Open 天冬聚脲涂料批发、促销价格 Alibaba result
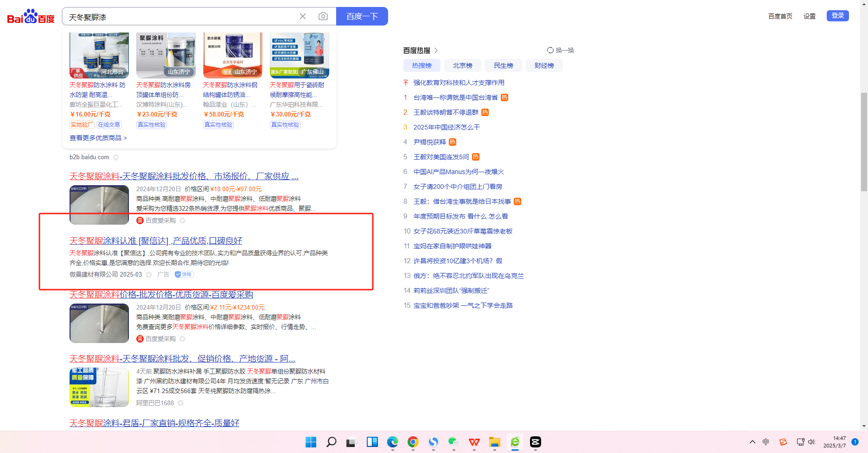The height and width of the screenshot is (453, 868). (x=182, y=359)
